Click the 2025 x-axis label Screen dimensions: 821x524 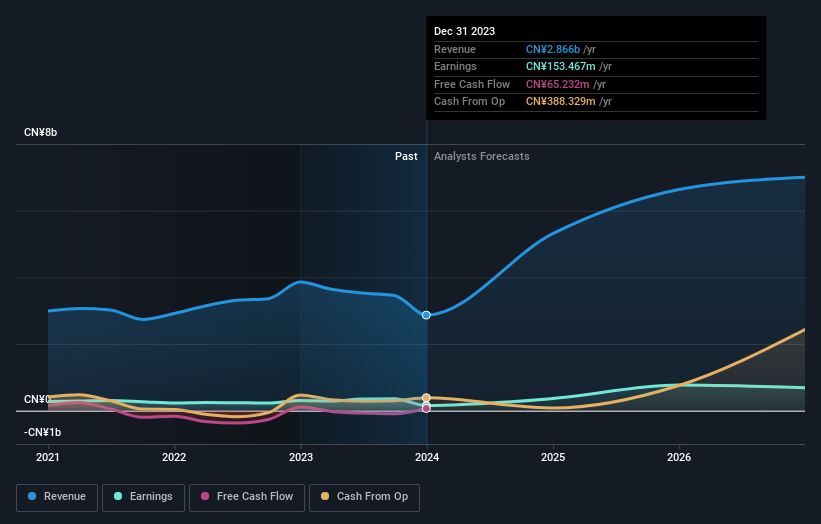pos(553,457)
